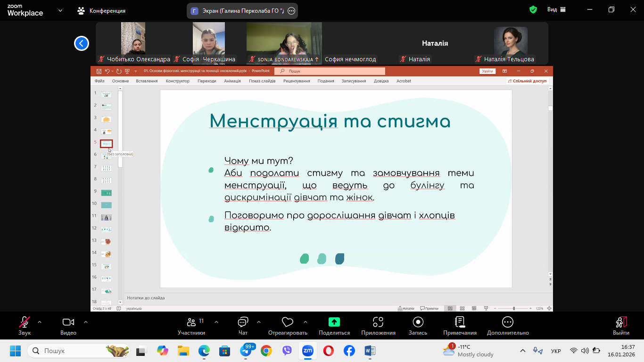
Task: Leave the meeting via Выйти button
Action: point(621,325)
